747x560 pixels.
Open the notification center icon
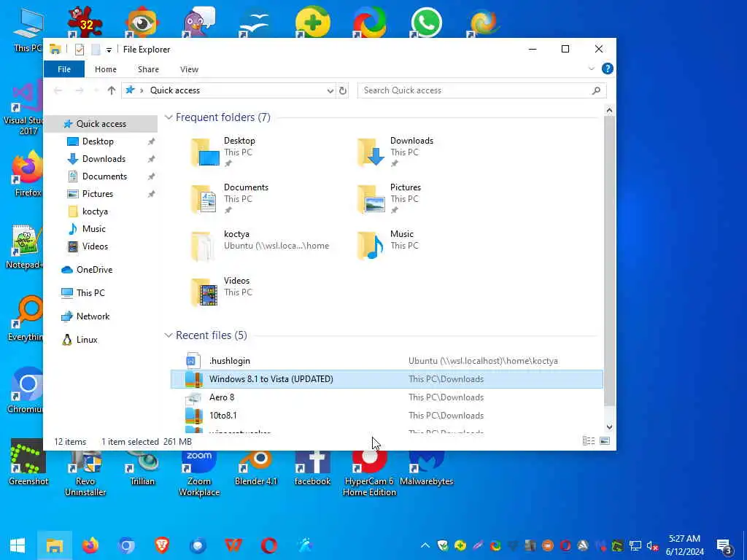pos(724,545)
